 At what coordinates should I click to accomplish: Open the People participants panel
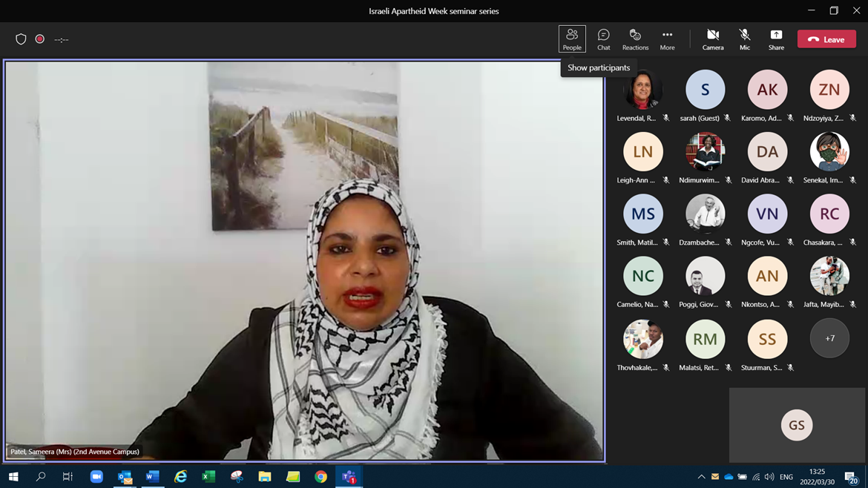[572, 39]
